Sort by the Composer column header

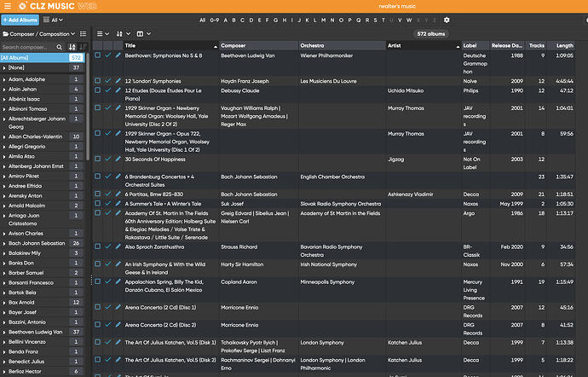[259, 45]
